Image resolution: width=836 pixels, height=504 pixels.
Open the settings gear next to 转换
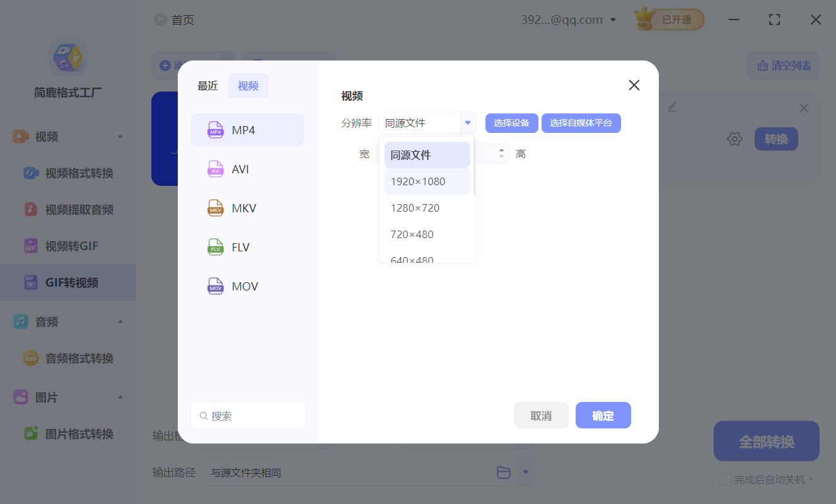(x=734, y=139)
